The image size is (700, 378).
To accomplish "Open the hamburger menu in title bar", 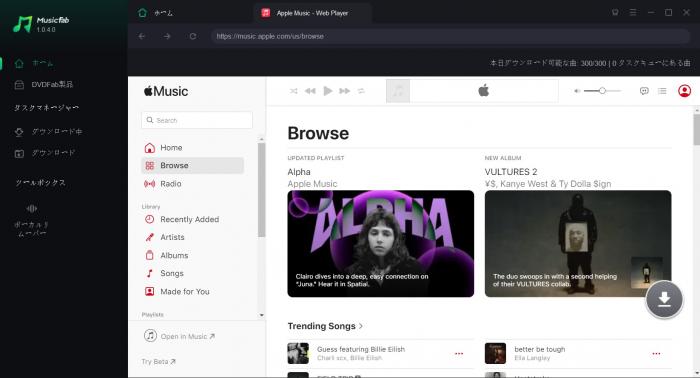I will (x=633, y=12).
